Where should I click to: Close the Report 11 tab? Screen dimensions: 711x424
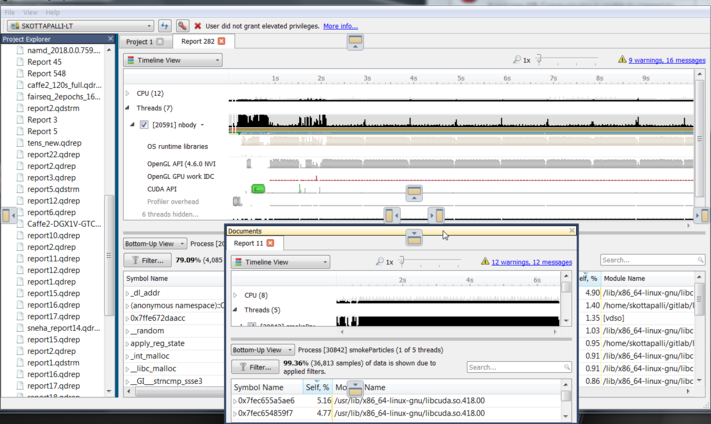tap(270, 243)
